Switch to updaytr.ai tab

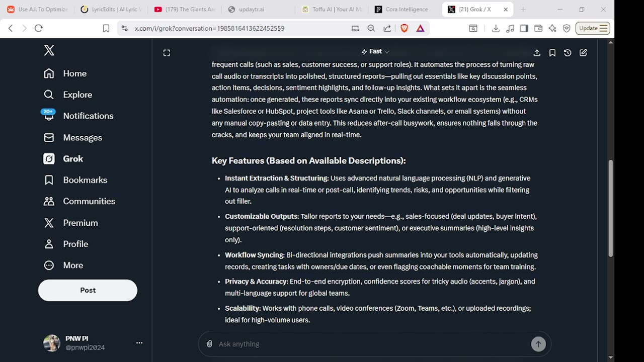coord(259,10)
